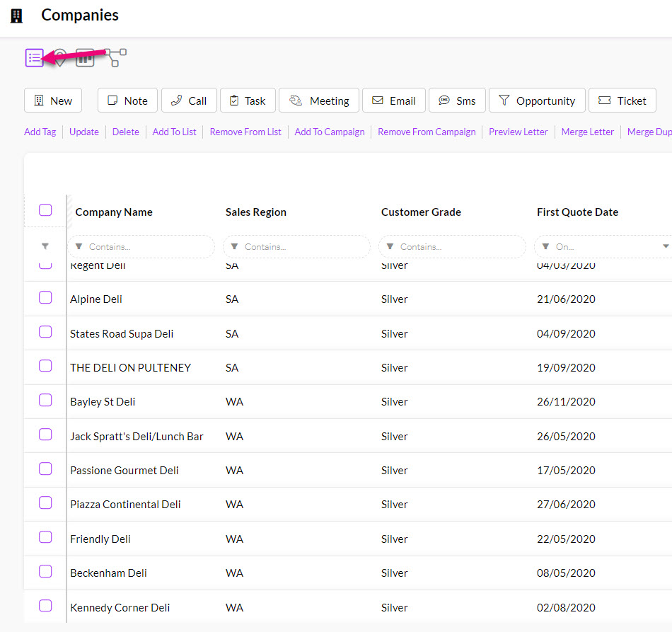
Task: Open the States Road Supa Deli record
Action: click(122, 334)
